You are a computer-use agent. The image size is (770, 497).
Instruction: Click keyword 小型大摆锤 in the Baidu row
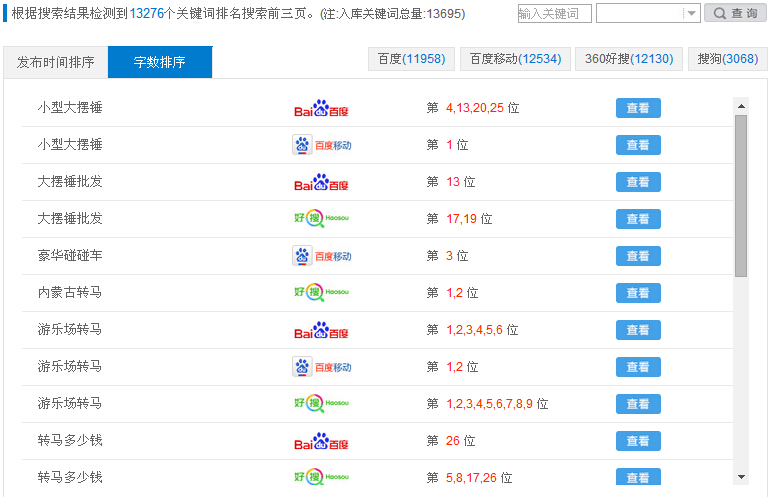coord(70,108)
